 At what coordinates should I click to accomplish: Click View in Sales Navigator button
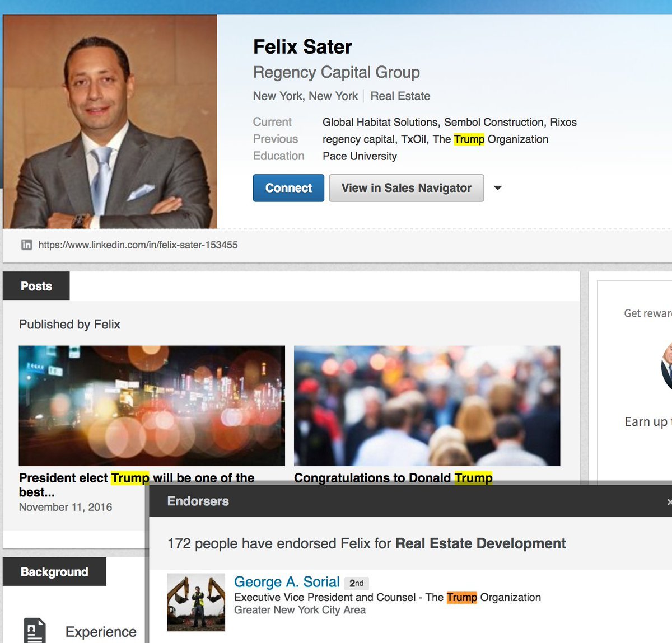407,188
